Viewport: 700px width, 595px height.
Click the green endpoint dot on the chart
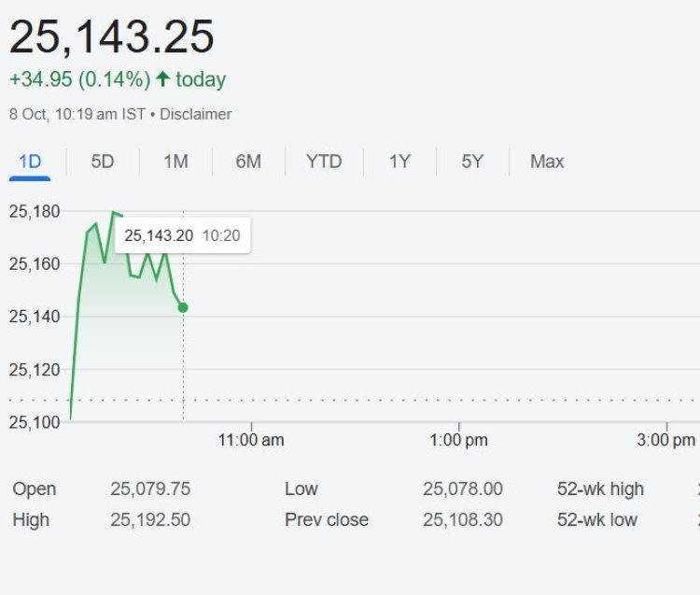point(183,307)
